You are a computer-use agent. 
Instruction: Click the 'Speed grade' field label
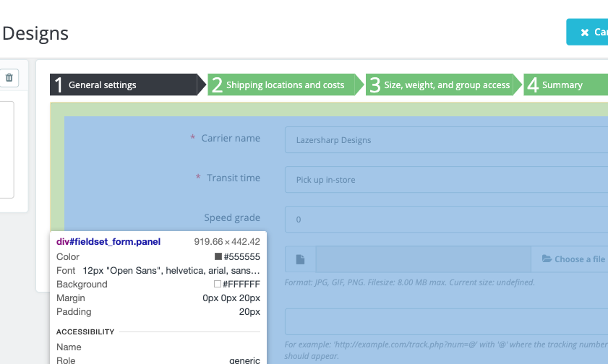pyautogui.click(x=232, y=217)
